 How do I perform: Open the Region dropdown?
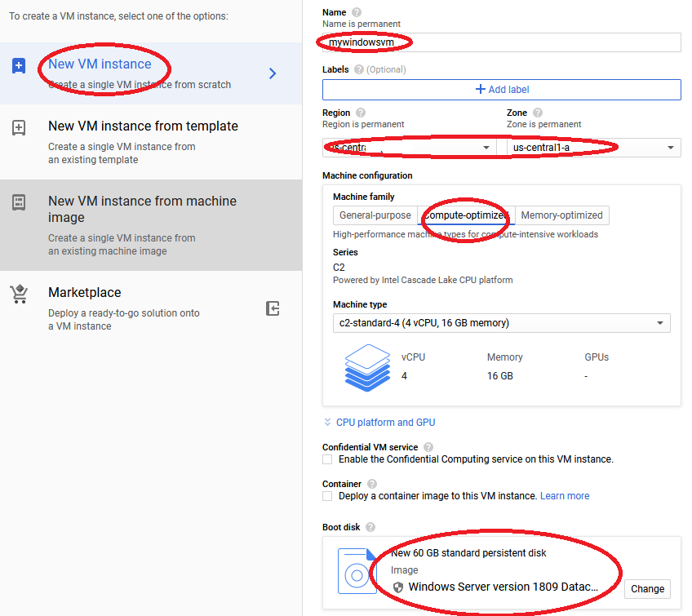(409, 148)
